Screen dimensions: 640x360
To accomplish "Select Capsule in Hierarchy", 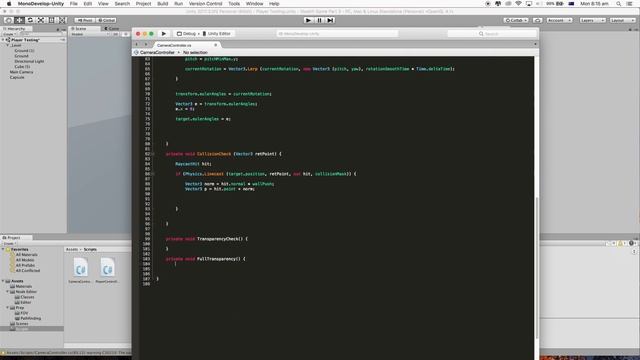I will point(17,77).
